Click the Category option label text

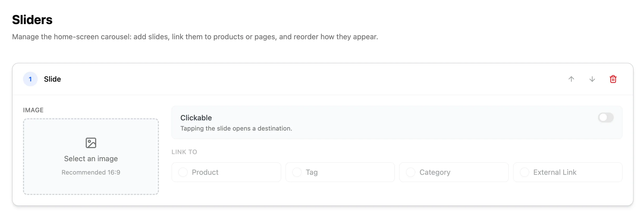[x=435, y=172]
